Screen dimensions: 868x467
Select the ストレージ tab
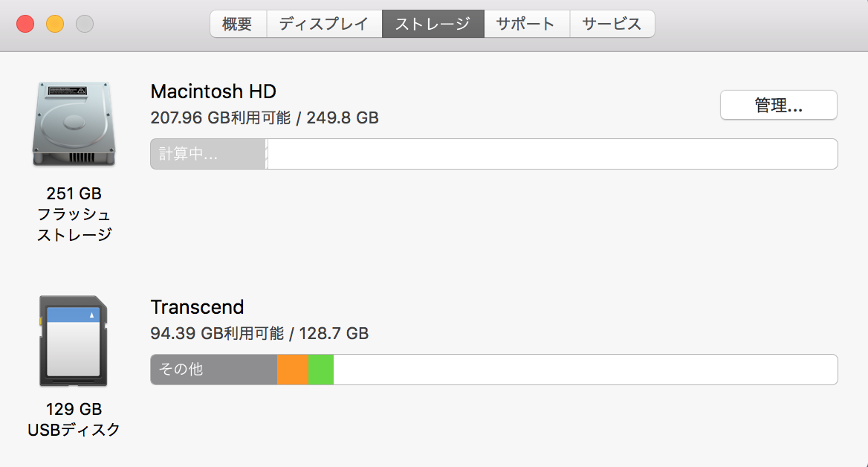point(433,24)
